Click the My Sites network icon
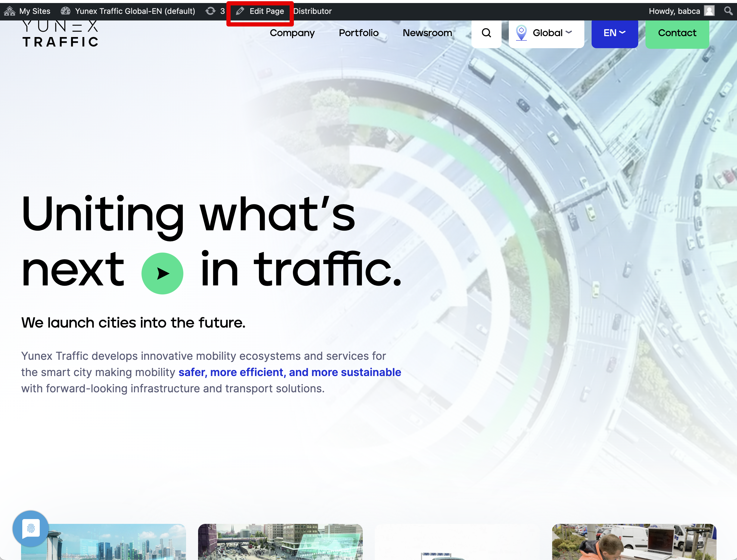This screenshot has width=737, height=560. (x=10, y=11)
